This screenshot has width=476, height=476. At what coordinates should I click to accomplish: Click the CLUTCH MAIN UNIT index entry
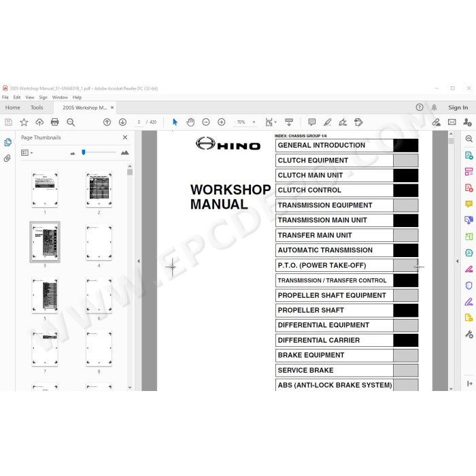(x=347, y=175)
